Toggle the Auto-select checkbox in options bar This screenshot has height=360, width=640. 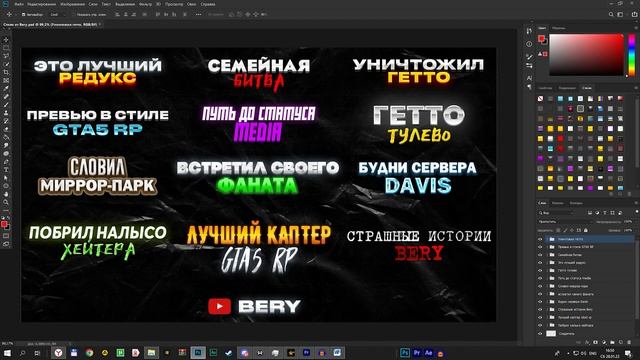(x=24, y=14)
